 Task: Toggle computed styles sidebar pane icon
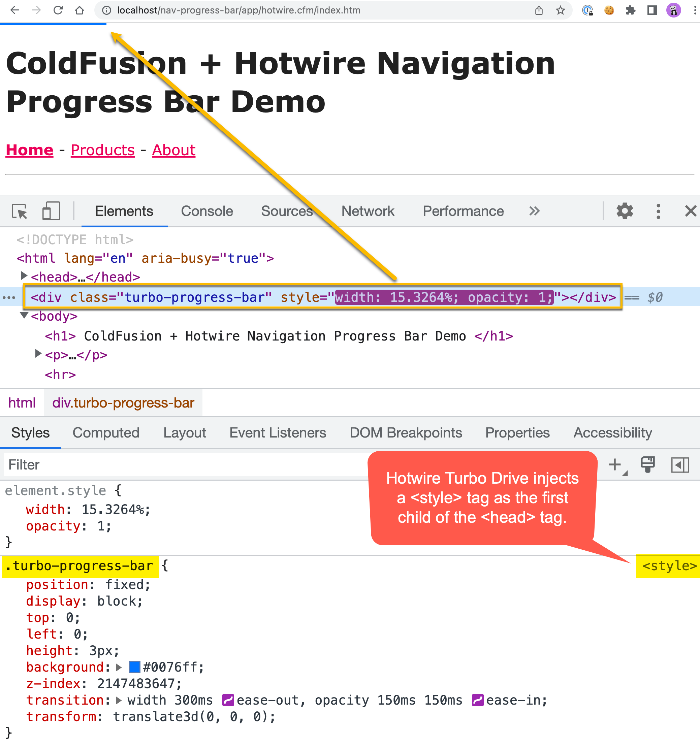tap(679, 465)
